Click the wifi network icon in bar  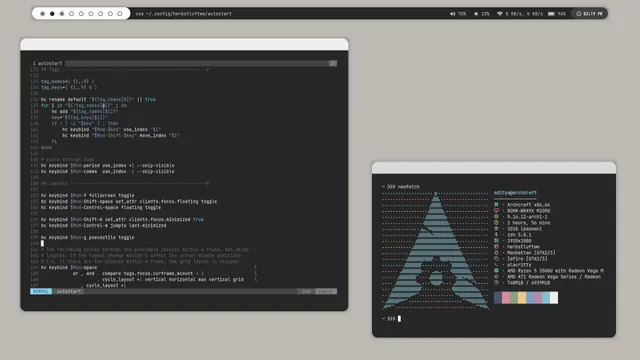[x=500, y=13]
